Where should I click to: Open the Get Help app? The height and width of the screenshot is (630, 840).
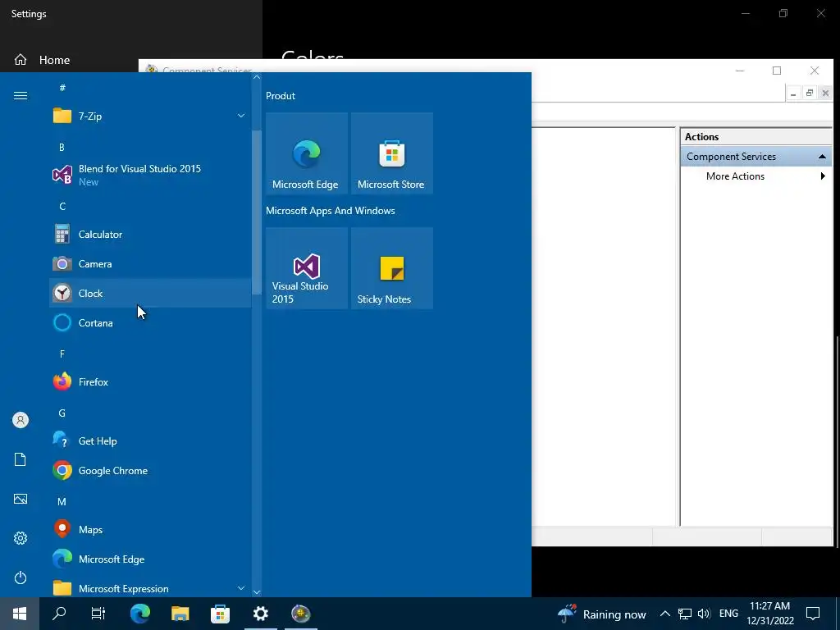click(150, 441)
